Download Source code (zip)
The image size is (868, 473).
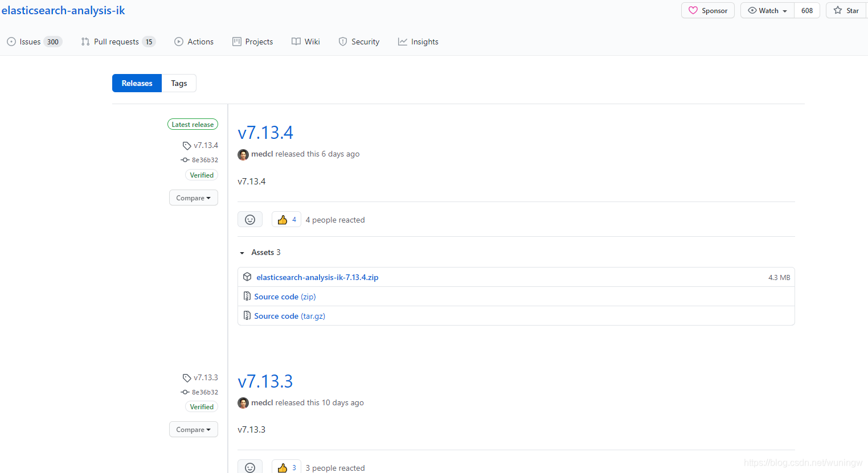coord(285,297)
